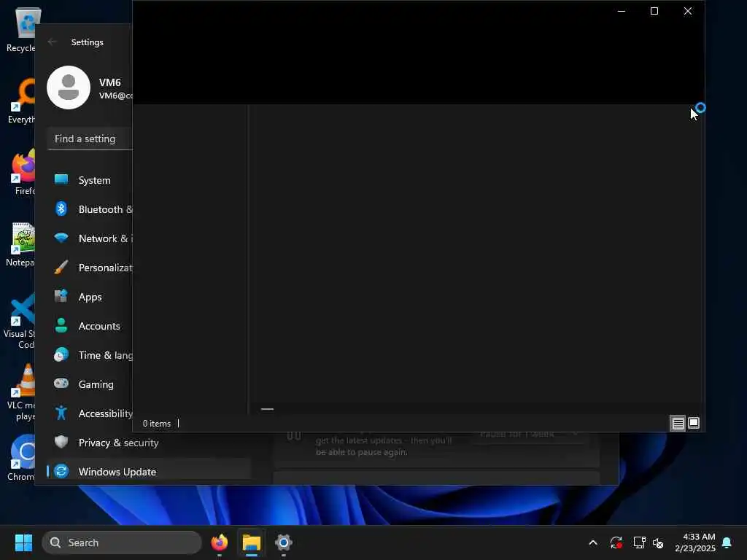Image resolution: width=747 pixels, height=560 pixels.
Task: Select the VLC media player shortcut
Action: point(20,392)
